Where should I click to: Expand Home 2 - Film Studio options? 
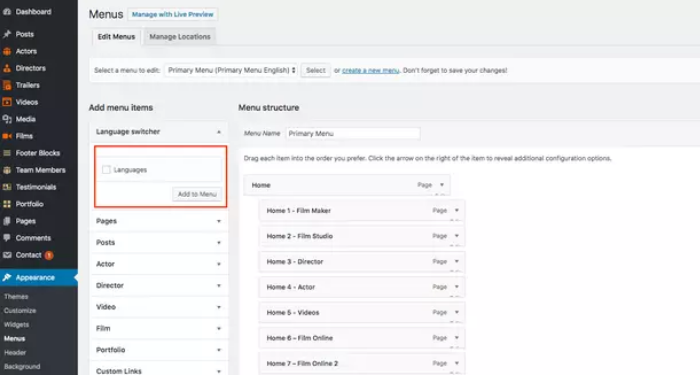click(x=457, y=236)
